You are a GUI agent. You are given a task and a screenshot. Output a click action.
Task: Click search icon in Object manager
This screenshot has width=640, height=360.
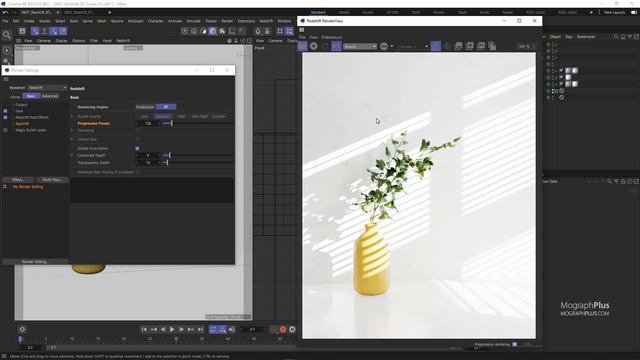[x=616, y=37]
